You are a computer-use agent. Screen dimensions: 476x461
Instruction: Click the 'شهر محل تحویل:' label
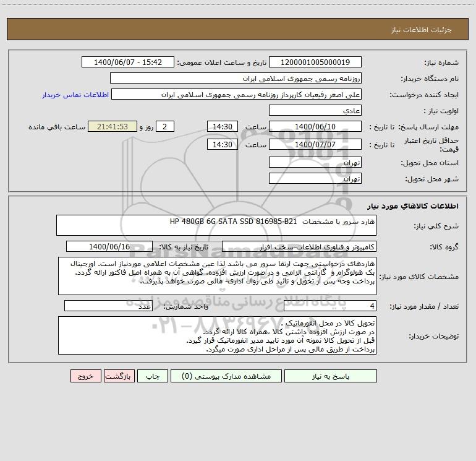[x=431, y=179]
